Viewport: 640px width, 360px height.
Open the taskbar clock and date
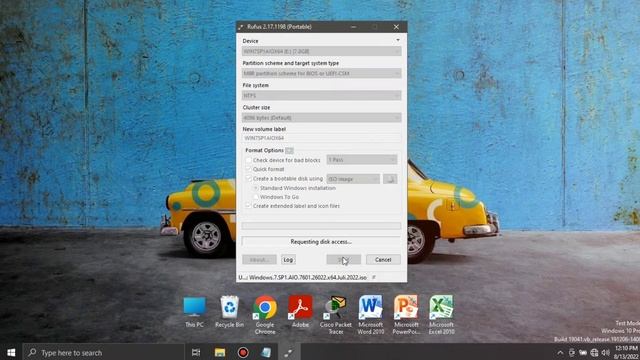tap(627, 352)
